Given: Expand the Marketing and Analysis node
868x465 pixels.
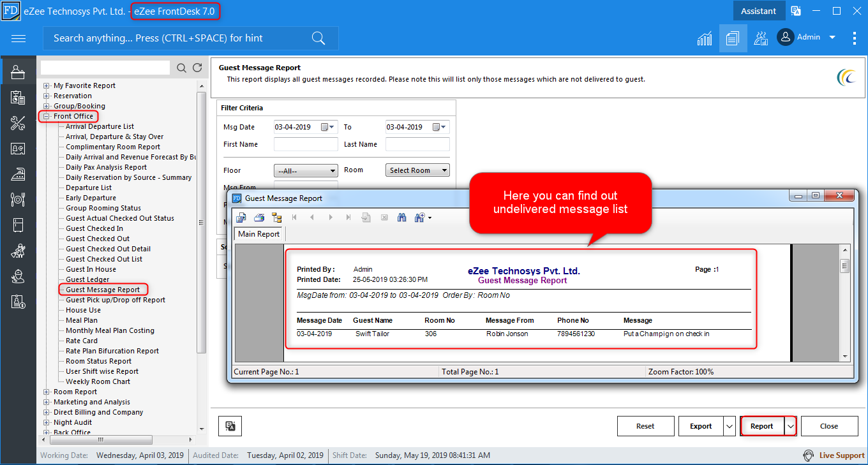Looking at the screenshot, I should (x=47, y=402).
